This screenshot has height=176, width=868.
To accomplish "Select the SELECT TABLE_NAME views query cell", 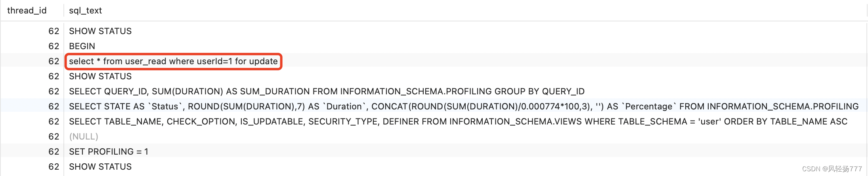I will pyautogui.click(x=458, y=122).
